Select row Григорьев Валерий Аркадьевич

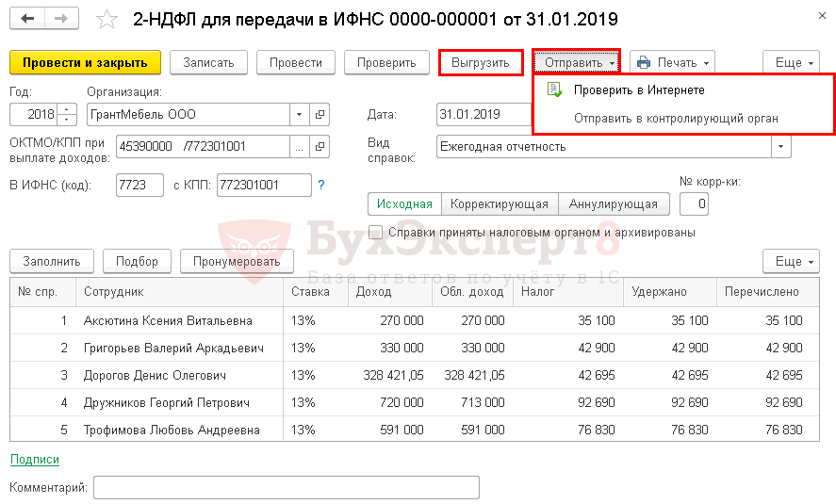tap(415, 348)
